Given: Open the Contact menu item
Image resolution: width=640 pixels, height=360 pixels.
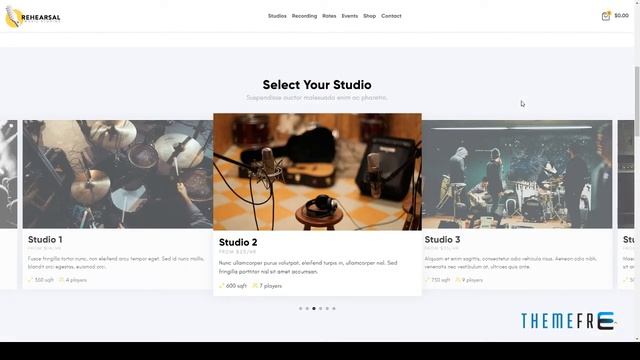Looking at the screenshot, I should [391, 16].
